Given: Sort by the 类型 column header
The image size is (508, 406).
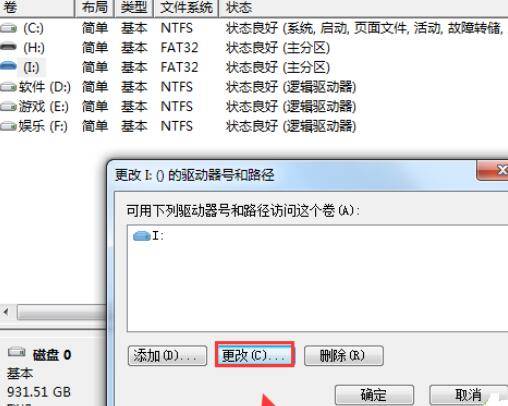Looking at the screenshot, I should (134, 8).
